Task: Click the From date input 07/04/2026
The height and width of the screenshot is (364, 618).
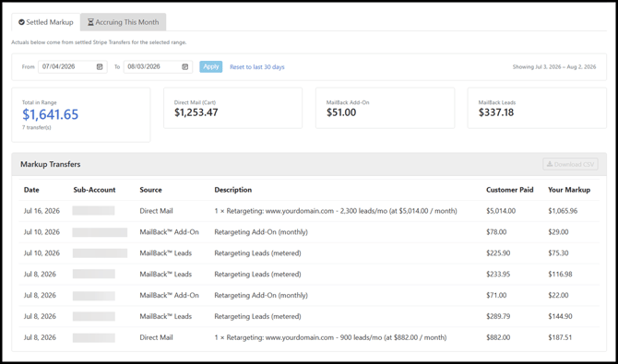Action: click(x=73, y=67)
